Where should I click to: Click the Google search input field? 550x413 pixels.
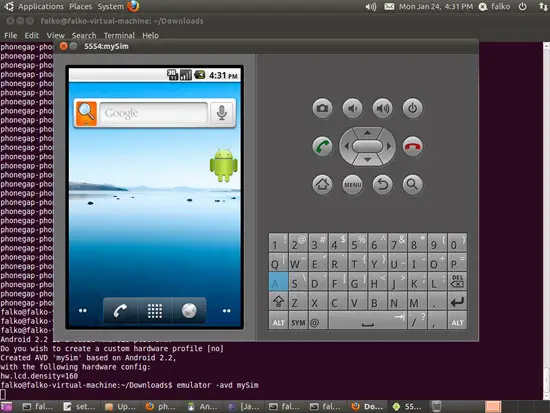[x=153, y=113]
